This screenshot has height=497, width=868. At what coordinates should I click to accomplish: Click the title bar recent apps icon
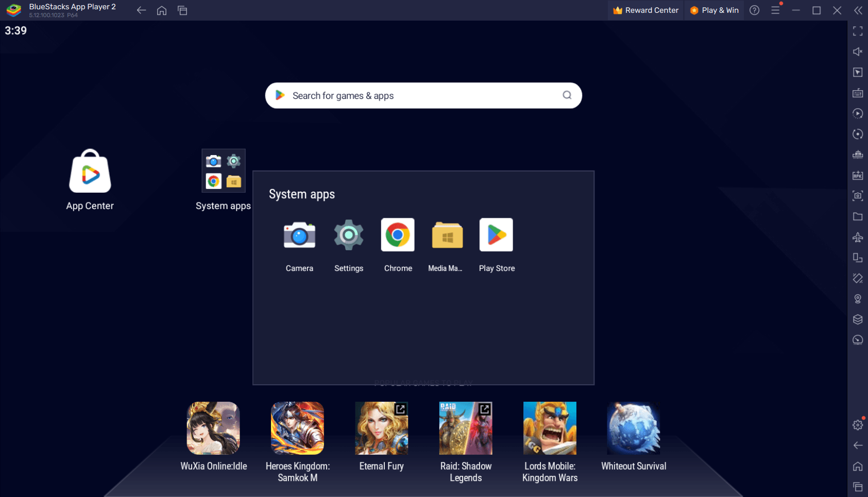[x=182, y=10]
